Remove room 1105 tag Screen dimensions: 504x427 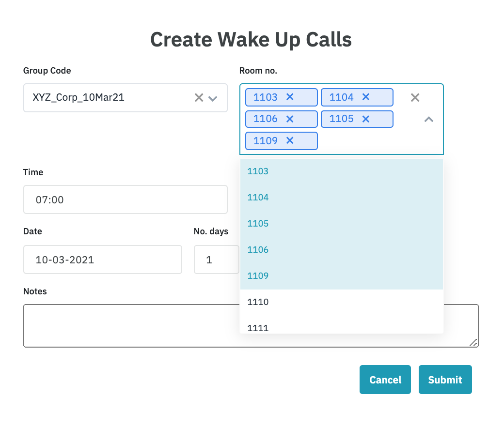[x=366, y=119]
